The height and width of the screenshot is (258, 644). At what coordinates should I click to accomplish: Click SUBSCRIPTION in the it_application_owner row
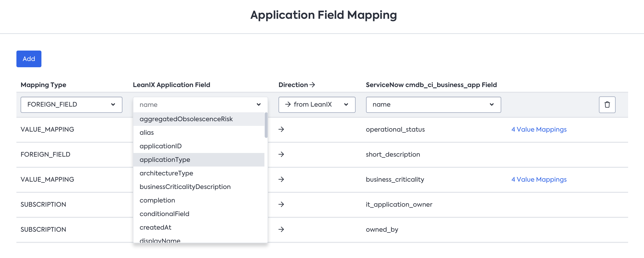43,205
